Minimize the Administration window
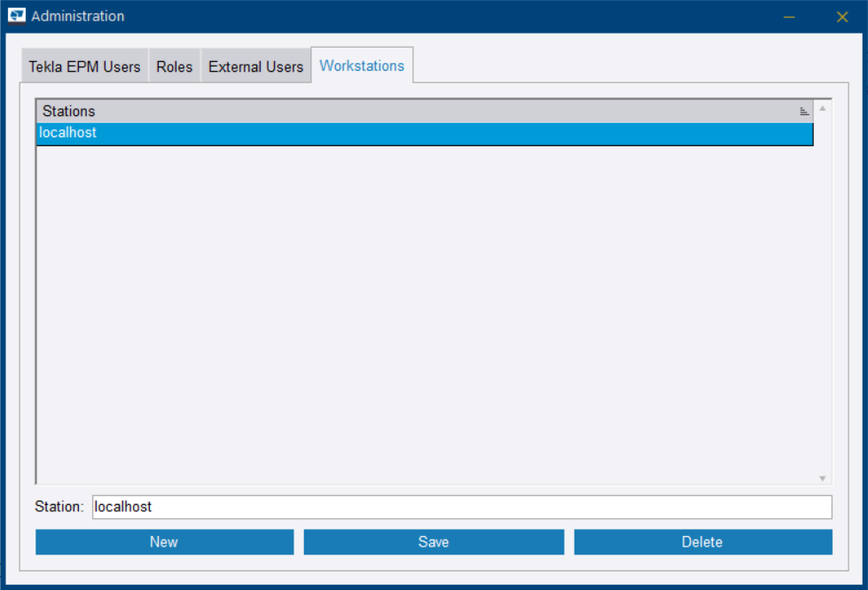The width and height of the screenshot is (868, 590). (790, 16)
